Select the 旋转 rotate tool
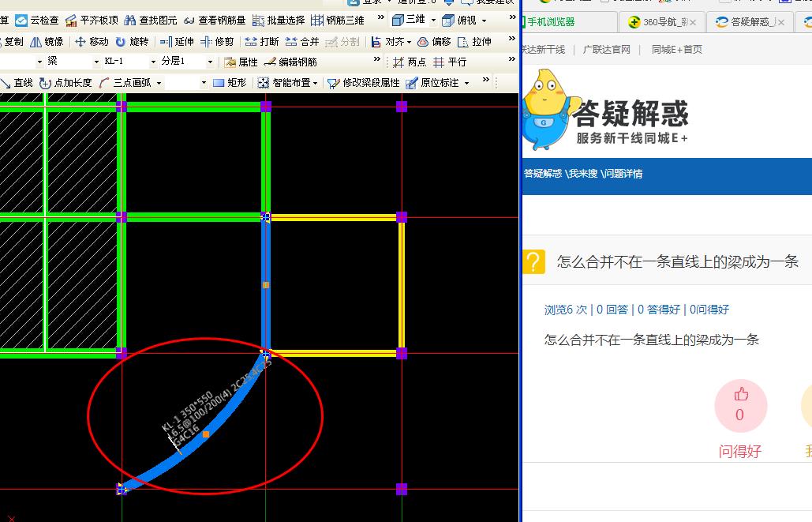Viewport: 812px width, 522px height. 132,42
